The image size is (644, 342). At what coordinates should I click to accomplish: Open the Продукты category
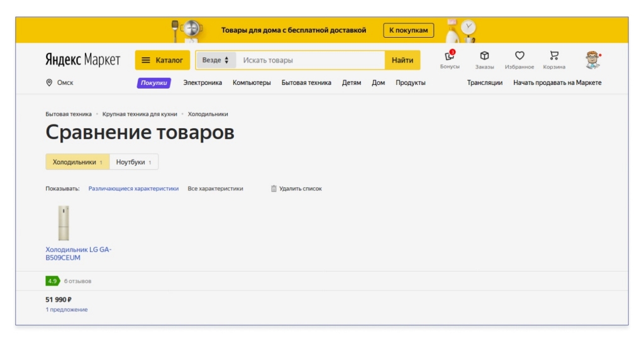point(410,82)
